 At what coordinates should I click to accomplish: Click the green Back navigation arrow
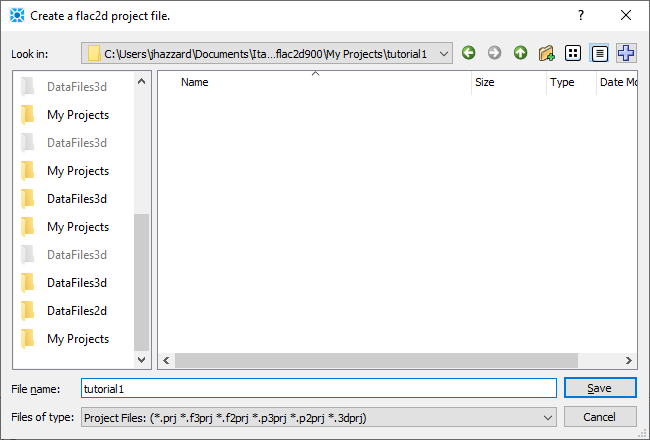tap(468, 53)
